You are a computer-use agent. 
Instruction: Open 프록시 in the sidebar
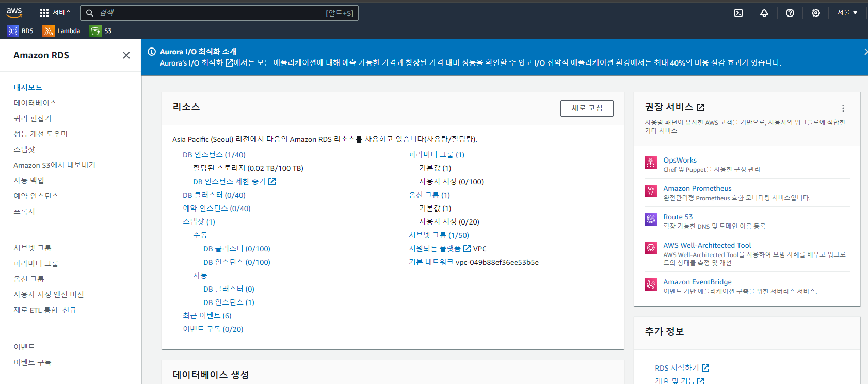24,211
